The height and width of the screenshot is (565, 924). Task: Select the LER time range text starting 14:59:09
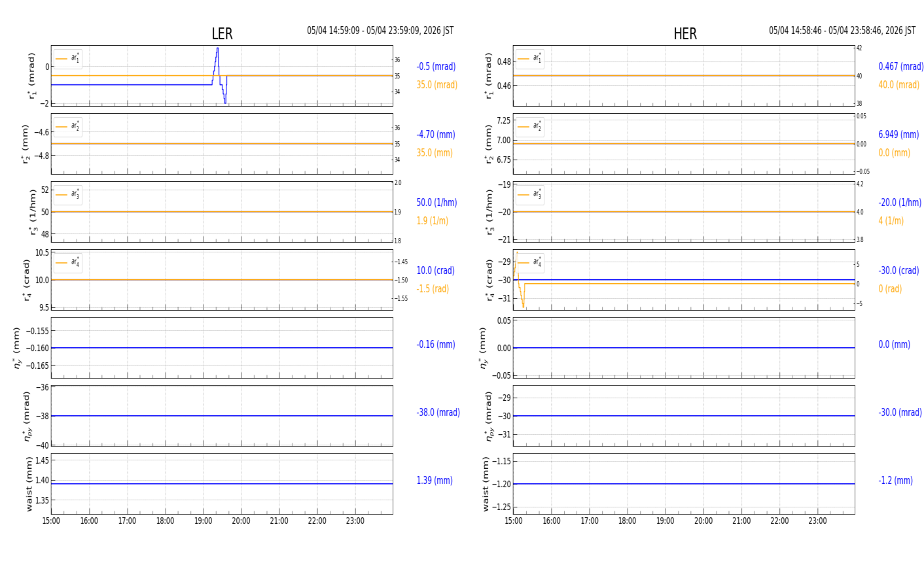coord(380,31)
